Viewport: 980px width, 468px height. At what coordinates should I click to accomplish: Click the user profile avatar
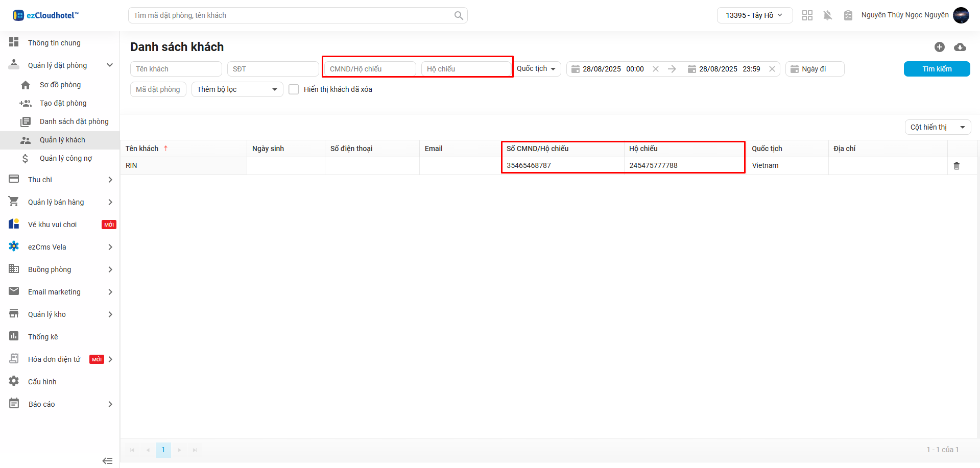tap(961, 15)
